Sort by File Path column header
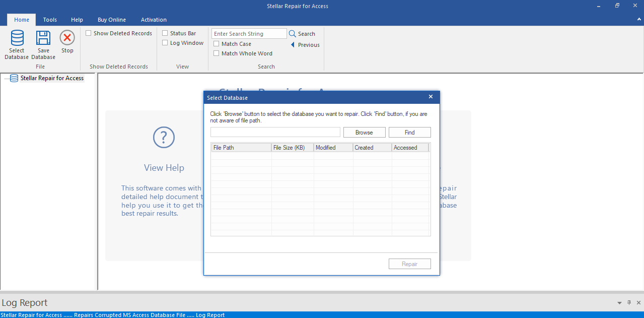Screen dimensions: 644x318 (x=241, y=148)
